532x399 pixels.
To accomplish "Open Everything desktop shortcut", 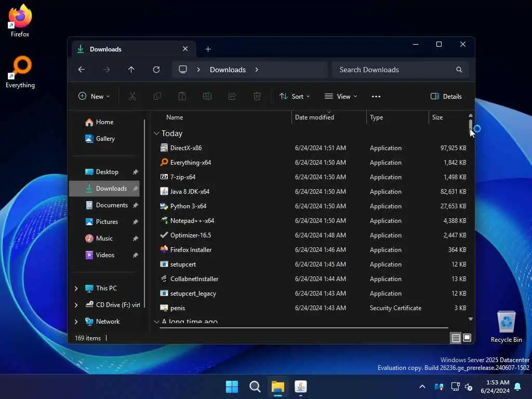I will (20, 72).
